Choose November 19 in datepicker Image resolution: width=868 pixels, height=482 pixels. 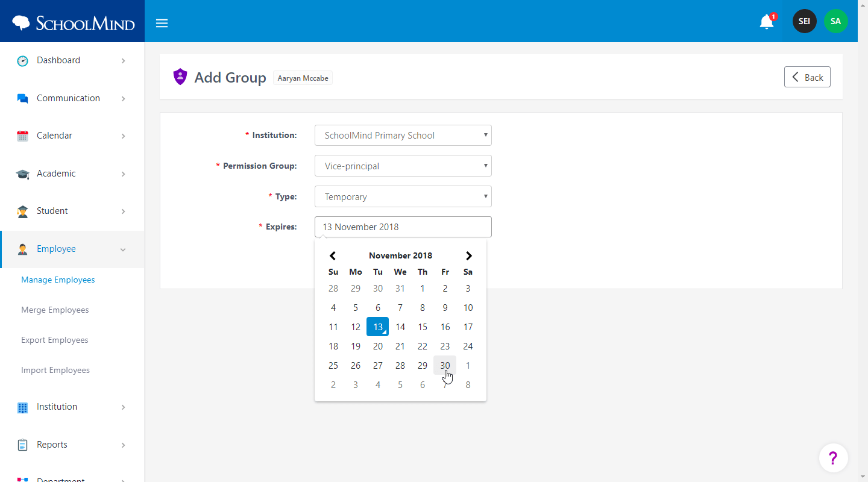[356, 346]
